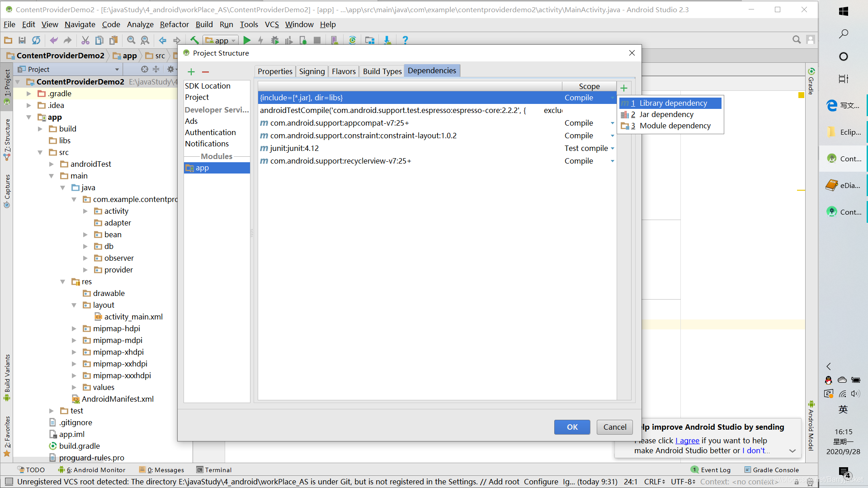Expand the mipmap-hdpi folder
The image size is (868, 488).
(74, 328)
